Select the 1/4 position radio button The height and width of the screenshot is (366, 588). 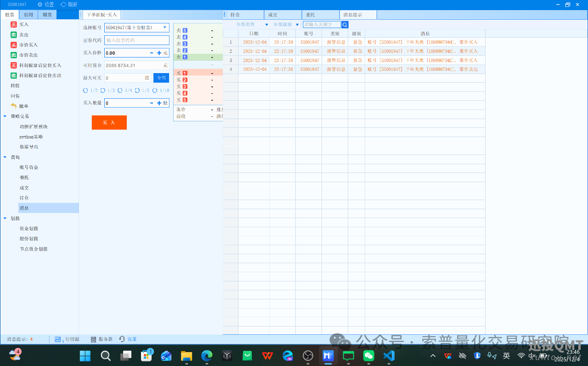[x=120, y=91]
